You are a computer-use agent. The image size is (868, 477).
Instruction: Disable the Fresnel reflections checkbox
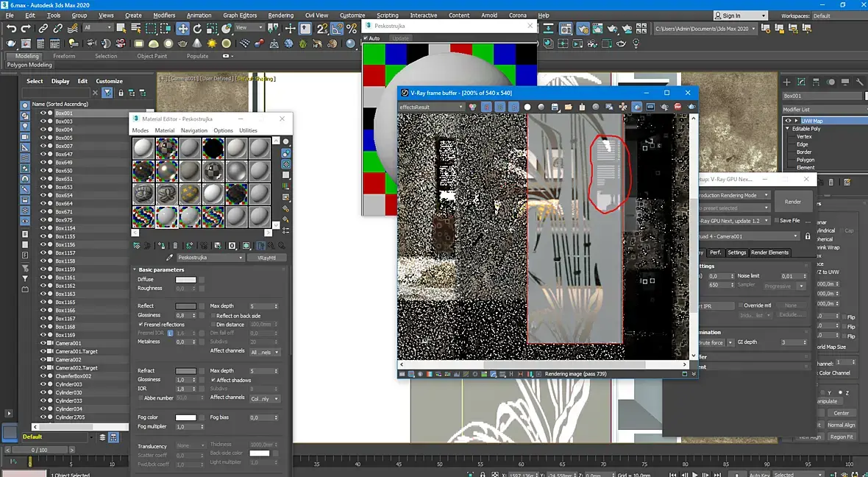(x=140, y=325)
